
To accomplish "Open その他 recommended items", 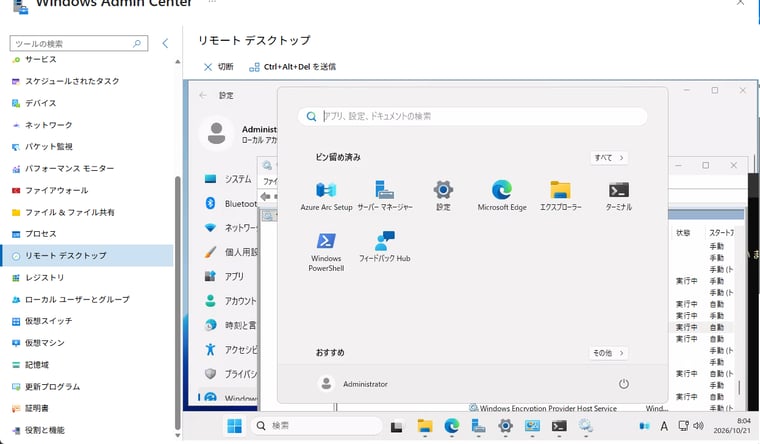I will pyautogui.click(x=608, y=353).
